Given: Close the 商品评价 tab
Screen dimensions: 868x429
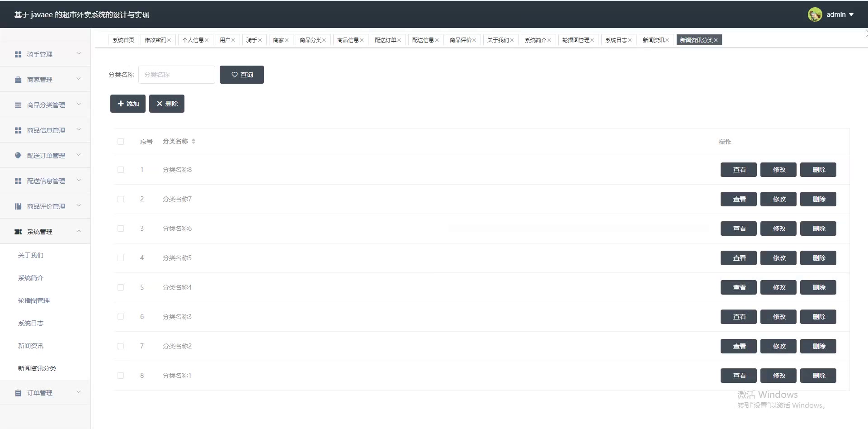Looking at the screenshot, I should [x=474, y=40].
